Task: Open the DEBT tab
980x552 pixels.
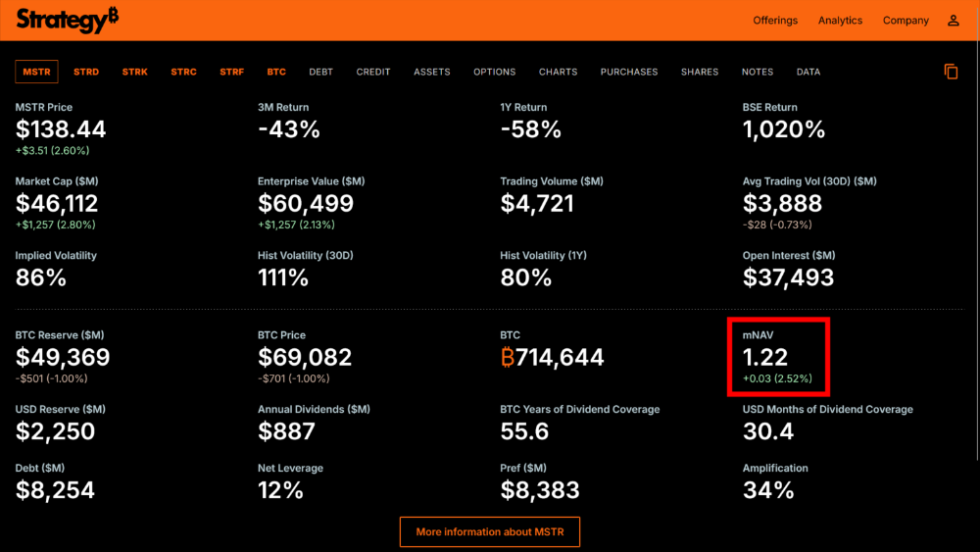Action: [x=321, y=72]
